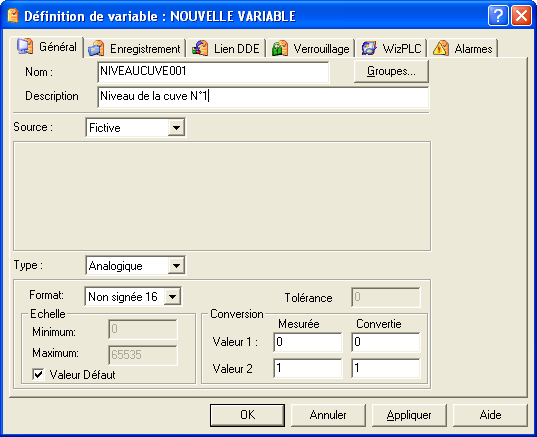The image size is (537, 437).
Task: Click the WizPLC tab icon
Action: click(x=369, y=48)
